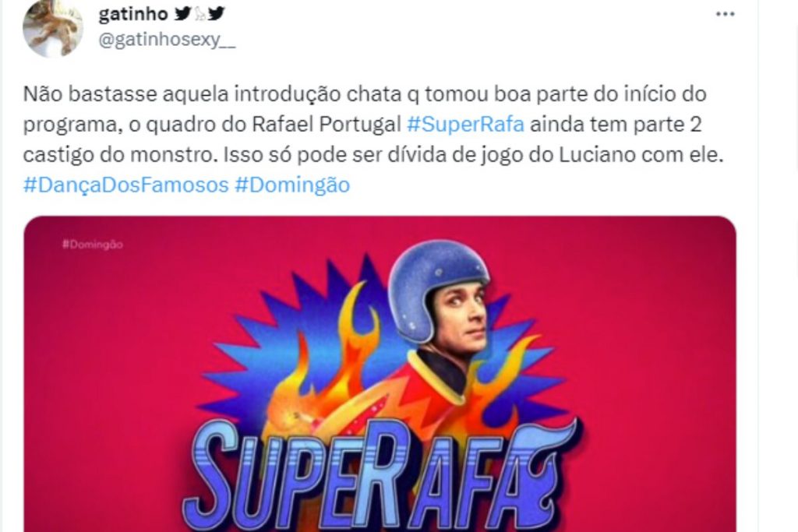Open the @gatinhosexy__ handle link
The width and height of the screenshot is (798, 532).
[167, 40]
